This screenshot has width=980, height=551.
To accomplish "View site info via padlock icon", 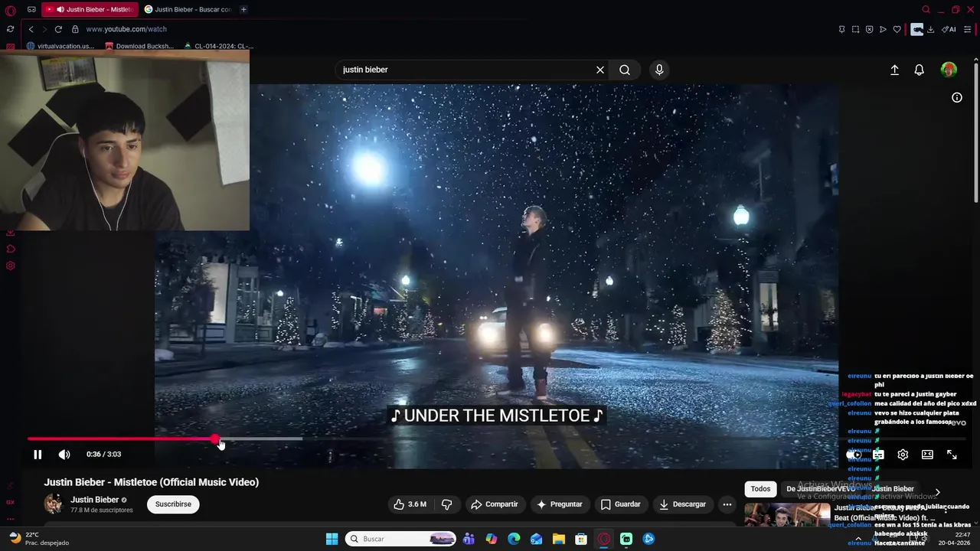I will 75,29.
